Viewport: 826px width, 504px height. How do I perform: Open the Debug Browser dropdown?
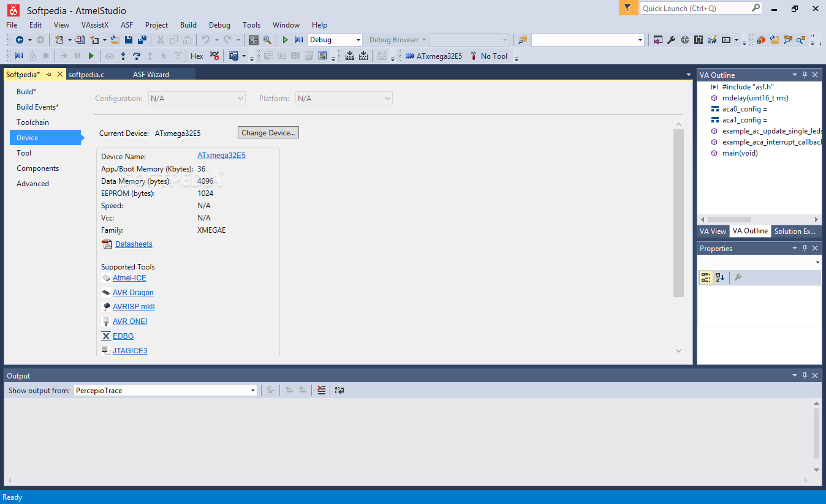click(x=397, y=40)
